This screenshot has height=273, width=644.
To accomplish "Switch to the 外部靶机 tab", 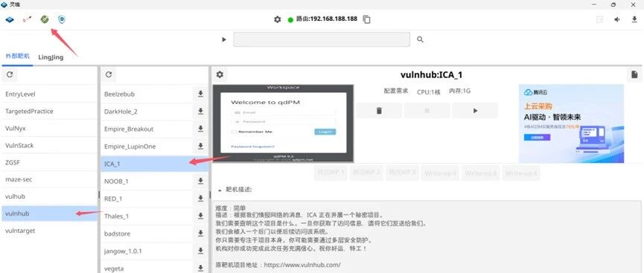I will [x=17, y=57].
